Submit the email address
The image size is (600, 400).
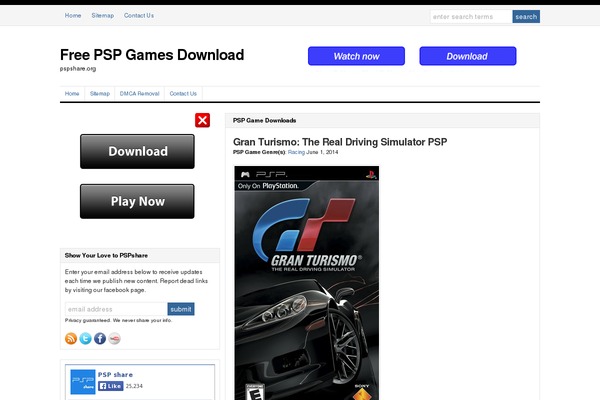pos(181,309)
